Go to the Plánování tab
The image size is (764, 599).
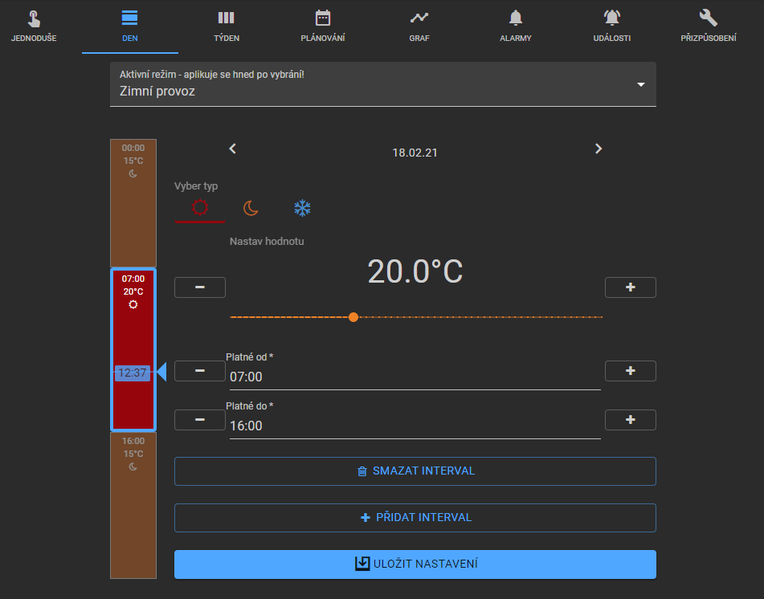323,27
